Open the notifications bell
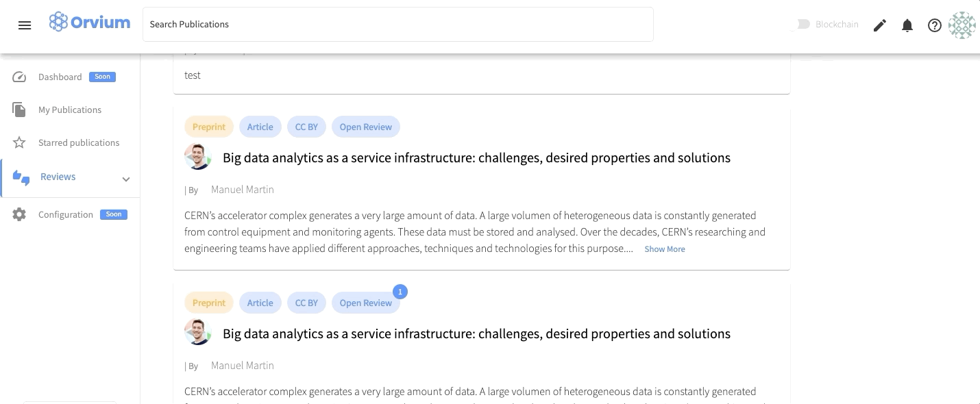Image resolution: width=980 pixels, height=404 pixels. [x=907, y=25]
